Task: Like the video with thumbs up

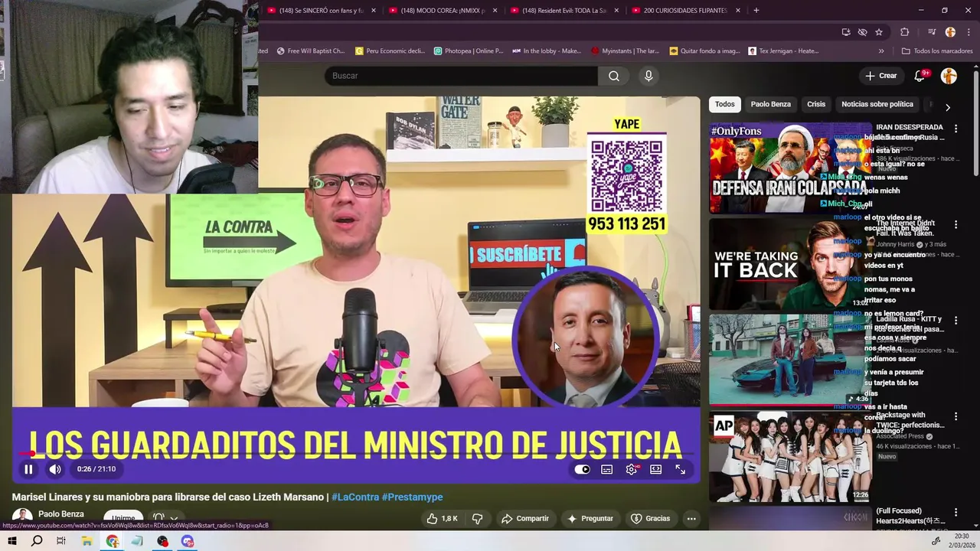Action: coord(442,518)
